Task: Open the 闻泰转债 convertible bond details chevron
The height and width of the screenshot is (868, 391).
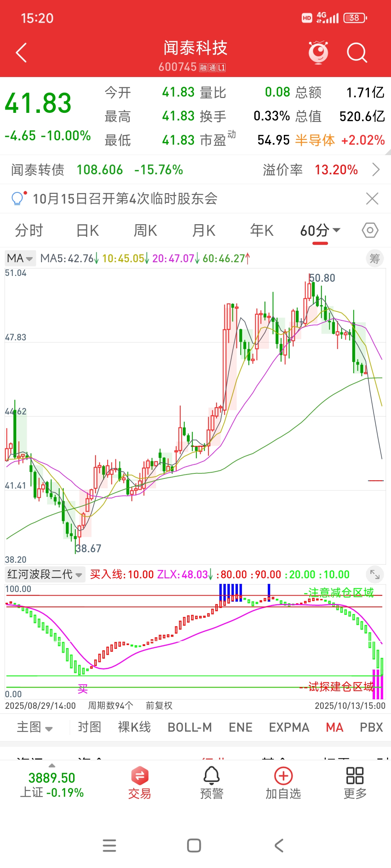Action: 376,170
